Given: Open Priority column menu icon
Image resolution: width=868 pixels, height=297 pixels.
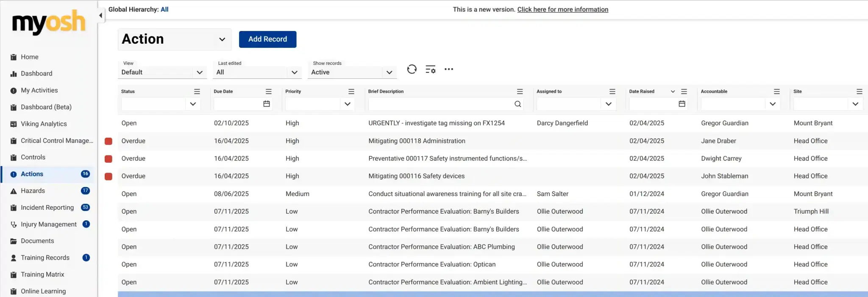Looking at the screenshot, I should pyautogui.click(x=351, y=92).
